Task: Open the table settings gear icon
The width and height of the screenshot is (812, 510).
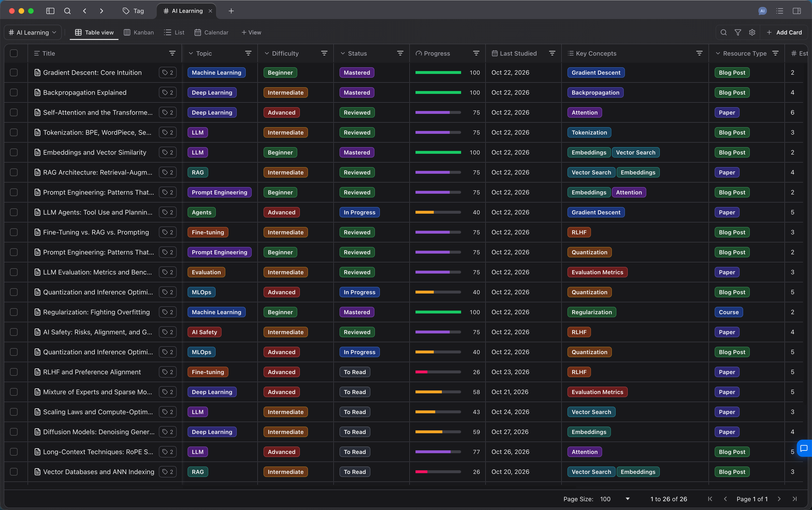Action: coord(752,32)
